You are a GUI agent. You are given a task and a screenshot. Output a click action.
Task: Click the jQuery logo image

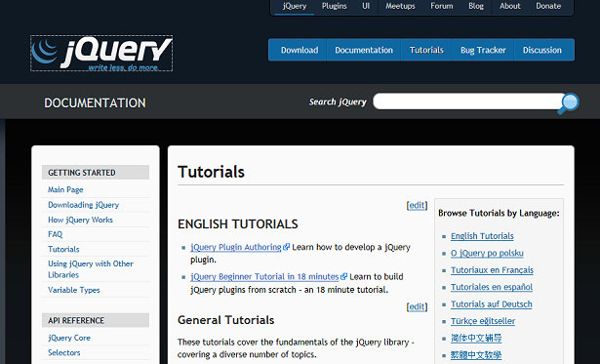(101, 54)
